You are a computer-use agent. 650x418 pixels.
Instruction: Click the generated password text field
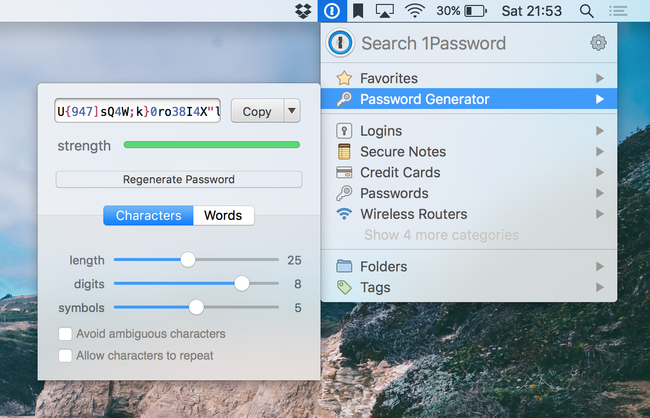[138, 111]
